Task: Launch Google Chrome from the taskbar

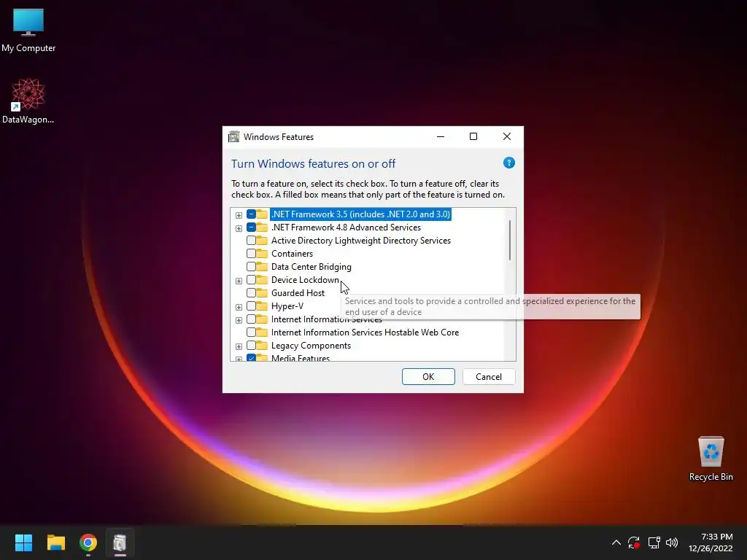Action: (x=88, y=542)
